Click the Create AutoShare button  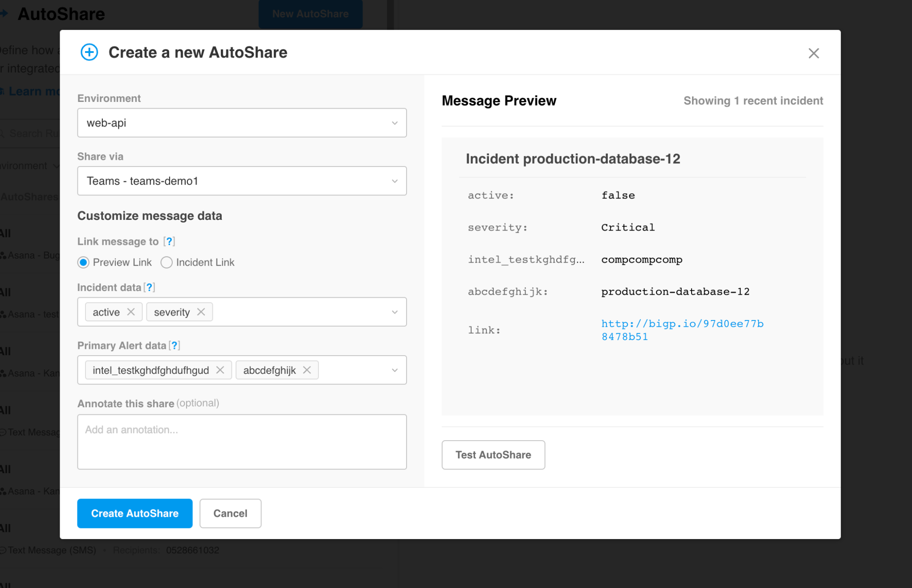[x=134, y=513]
